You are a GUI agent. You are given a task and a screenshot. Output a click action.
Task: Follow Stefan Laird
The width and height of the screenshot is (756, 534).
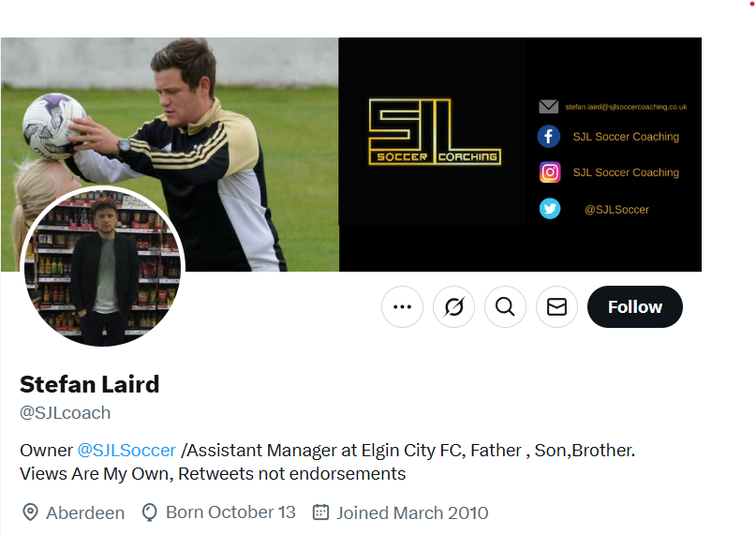(634, 306)
